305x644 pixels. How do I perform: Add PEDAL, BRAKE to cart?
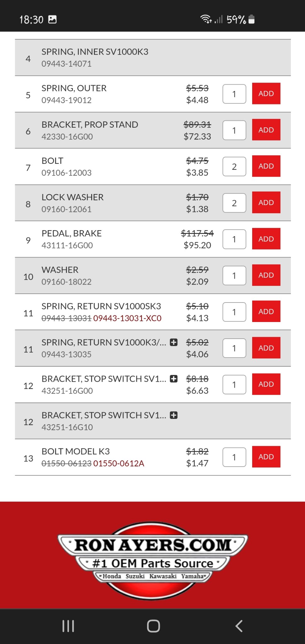[266, 239]
